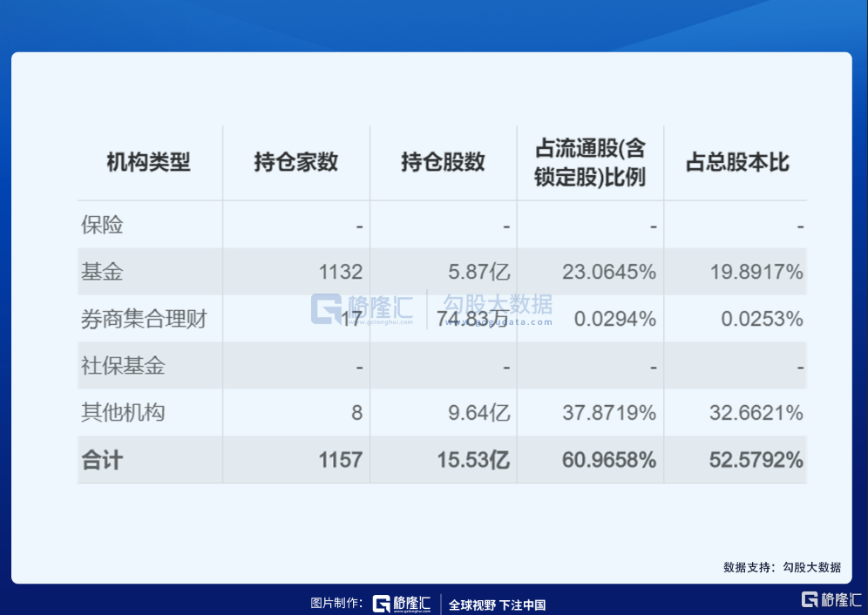Select the 机构类型 column header
The height and width of the screenshot is (615, 868).
click(x=148, y=163)
